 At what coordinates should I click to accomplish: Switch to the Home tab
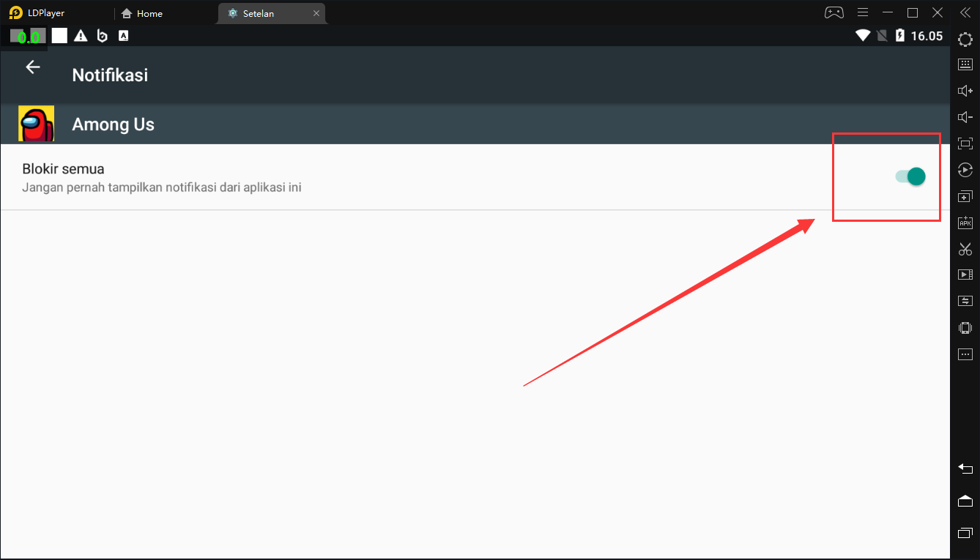tap(142, 13)
